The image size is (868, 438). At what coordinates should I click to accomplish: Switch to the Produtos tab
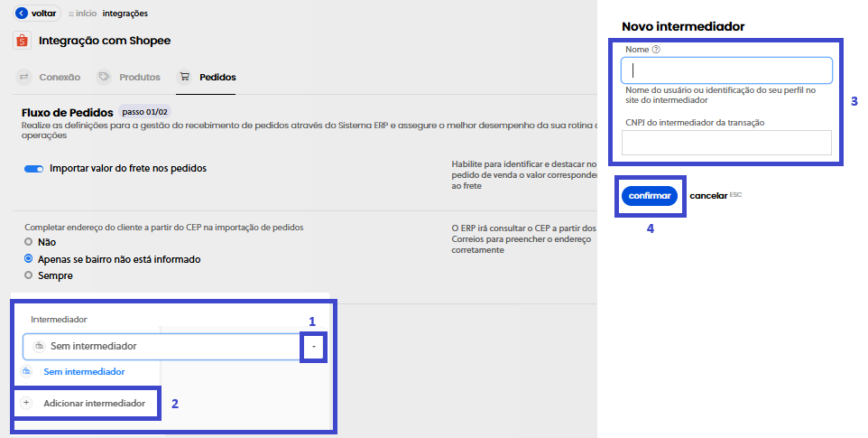pyautogui.click(x=128, y=77)
